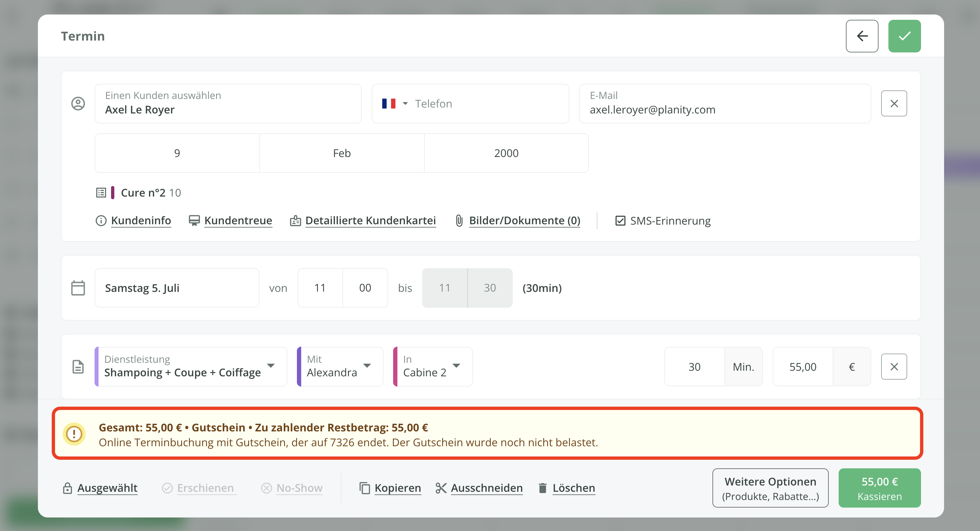Click the Samstag 5. Juli date field

point(177,288)
